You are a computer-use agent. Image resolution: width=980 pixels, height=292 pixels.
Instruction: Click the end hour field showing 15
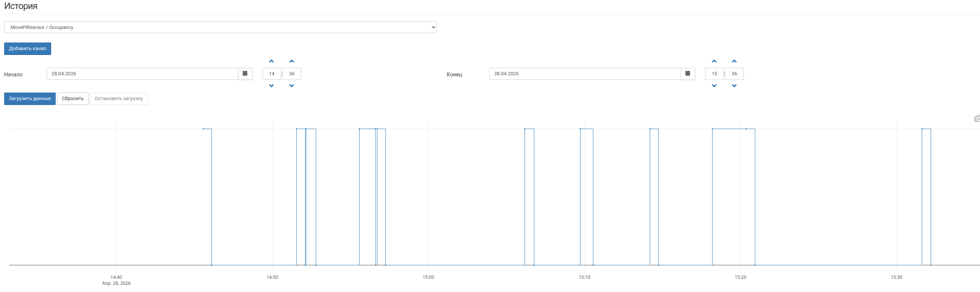click(714, 74)
